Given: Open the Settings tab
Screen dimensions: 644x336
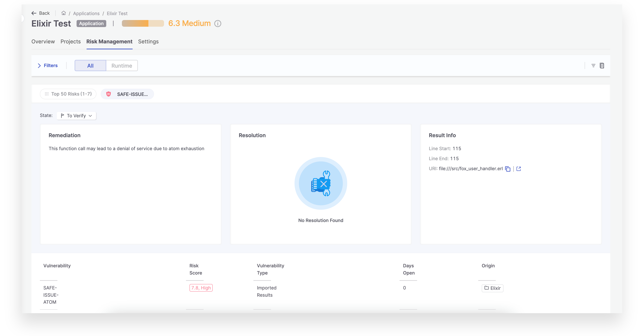Looking at the screenshot, I should [x=148, y=41].
